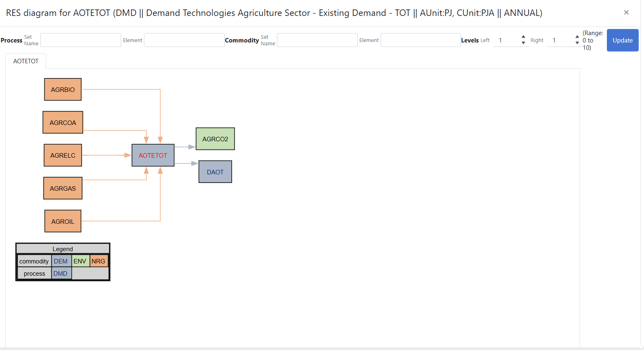
Task: Close the RES diagram dialog
Action: click(x=626, y=13)
